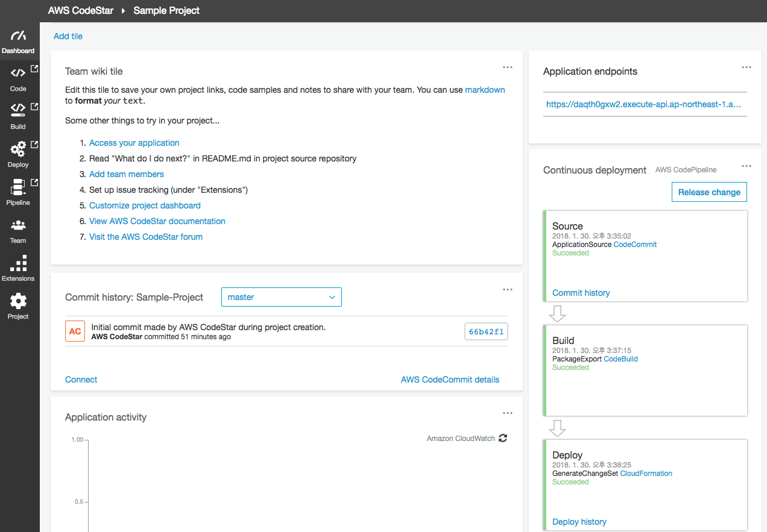Click the Add tile link

pyautogui.click(x=68, y=36)
